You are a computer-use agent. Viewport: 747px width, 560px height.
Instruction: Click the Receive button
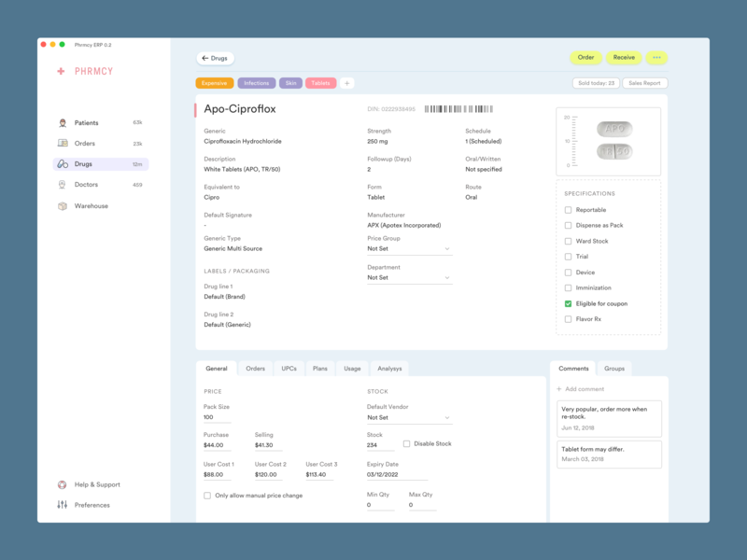tap(624, 57)
